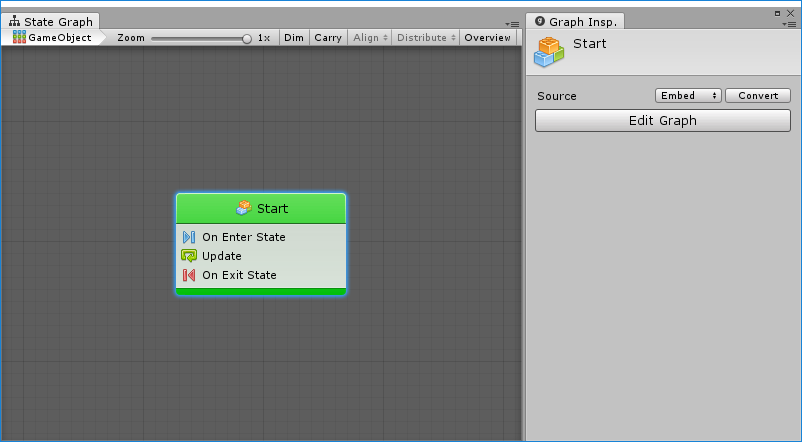Select the Start state node header
The image size is (802, 442).
[261, 208]
